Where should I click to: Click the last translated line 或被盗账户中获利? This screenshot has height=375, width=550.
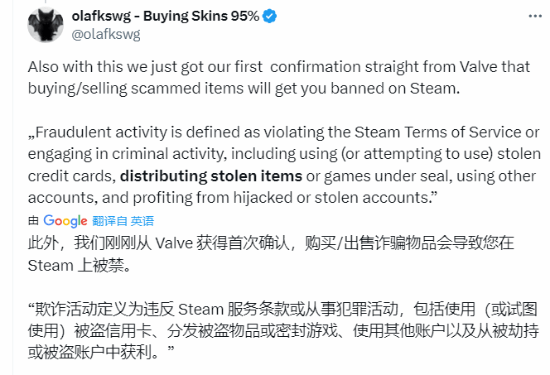(x=101, y=352)
